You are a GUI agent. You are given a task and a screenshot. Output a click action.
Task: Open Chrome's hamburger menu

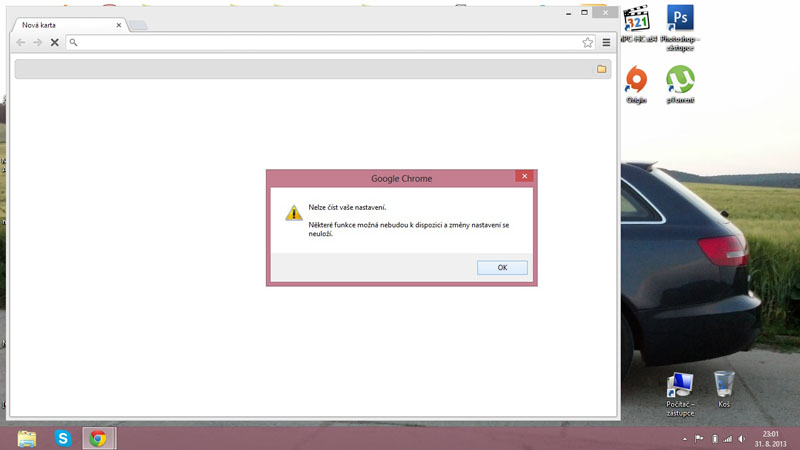click(606, 43)
